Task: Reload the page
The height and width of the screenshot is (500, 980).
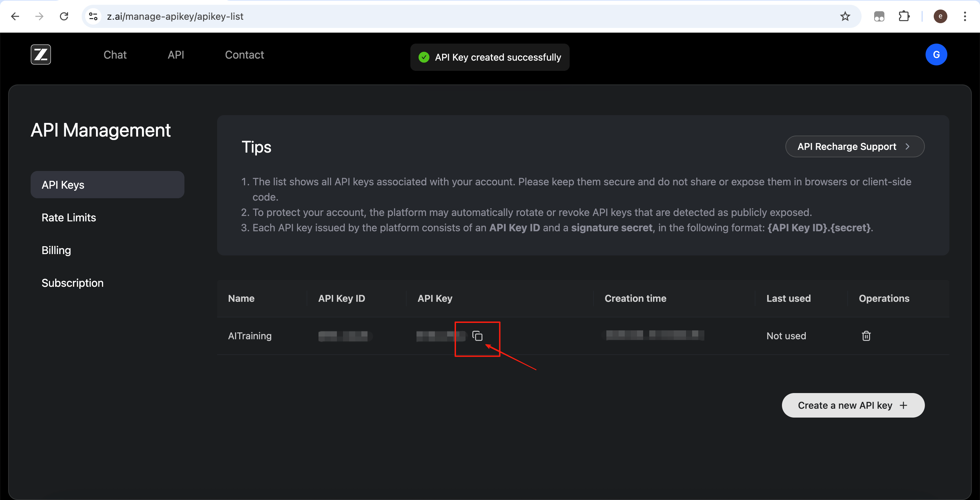Action: tap(64, 16)
